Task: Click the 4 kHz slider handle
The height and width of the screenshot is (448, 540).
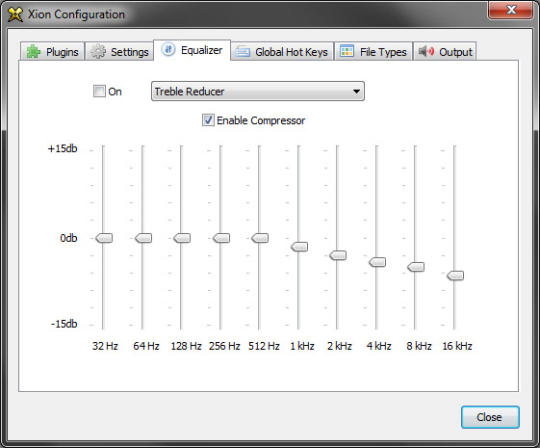Action: point(377,262)
